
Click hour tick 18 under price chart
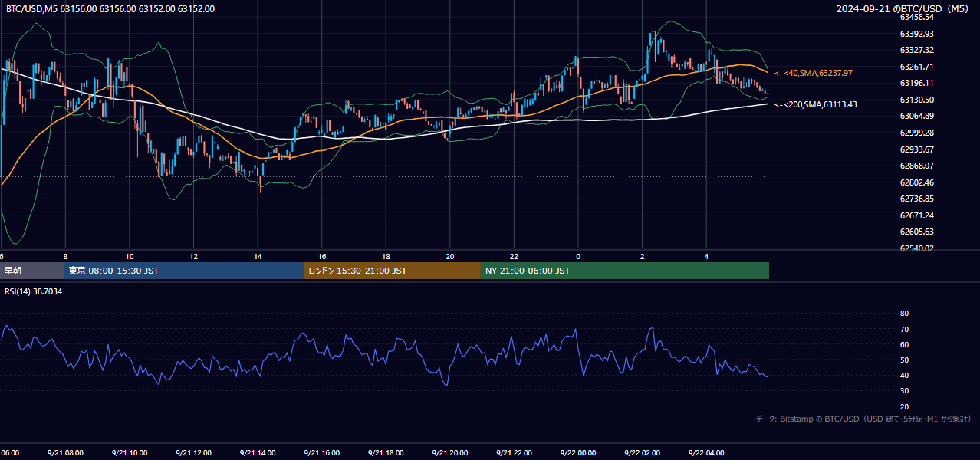click(x=386, y=256)
